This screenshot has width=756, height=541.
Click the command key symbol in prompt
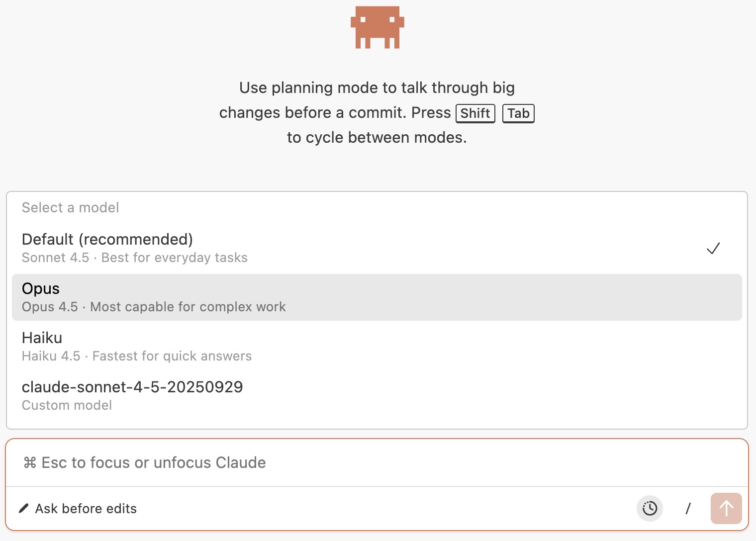(x=30, y=463)
